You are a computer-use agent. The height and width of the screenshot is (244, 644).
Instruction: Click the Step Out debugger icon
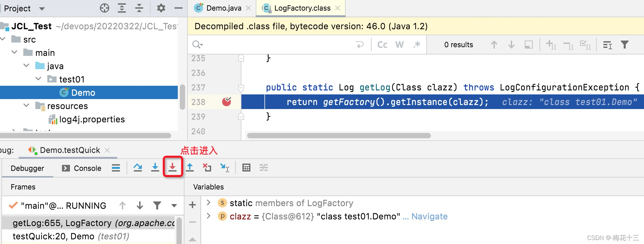click(x=190, y=167)
